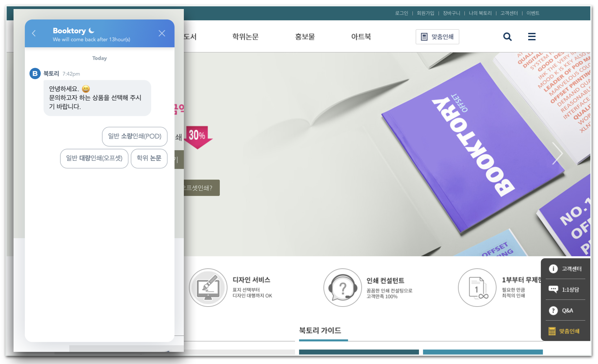
Task: Click the 인쇄 컨설턴트 heading
Action: pos(385,280)
